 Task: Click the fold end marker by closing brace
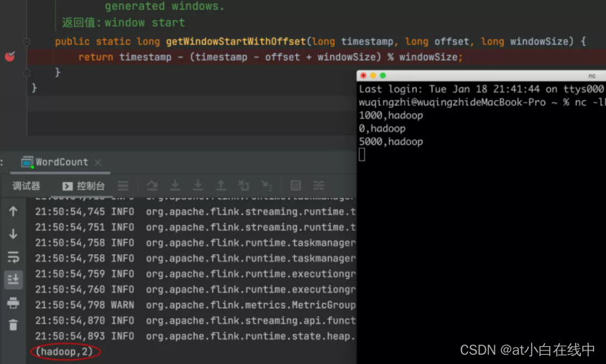tap(27, 73)
